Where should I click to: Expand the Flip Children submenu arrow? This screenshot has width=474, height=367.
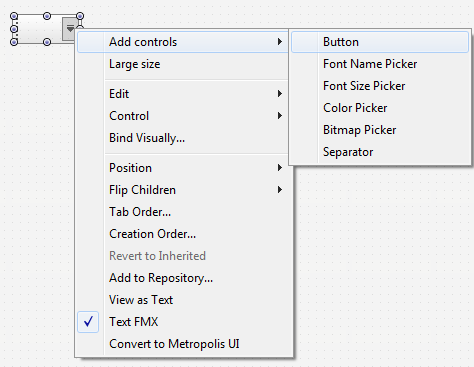280,190
